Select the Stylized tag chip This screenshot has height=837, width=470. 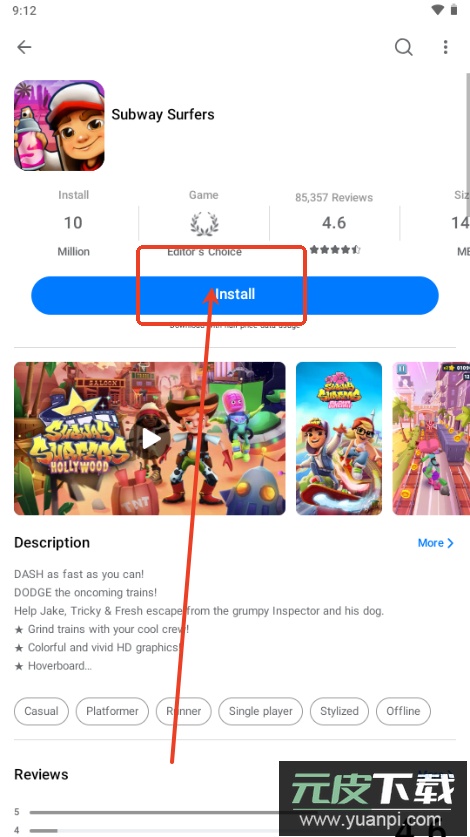[x=339, y=711]
